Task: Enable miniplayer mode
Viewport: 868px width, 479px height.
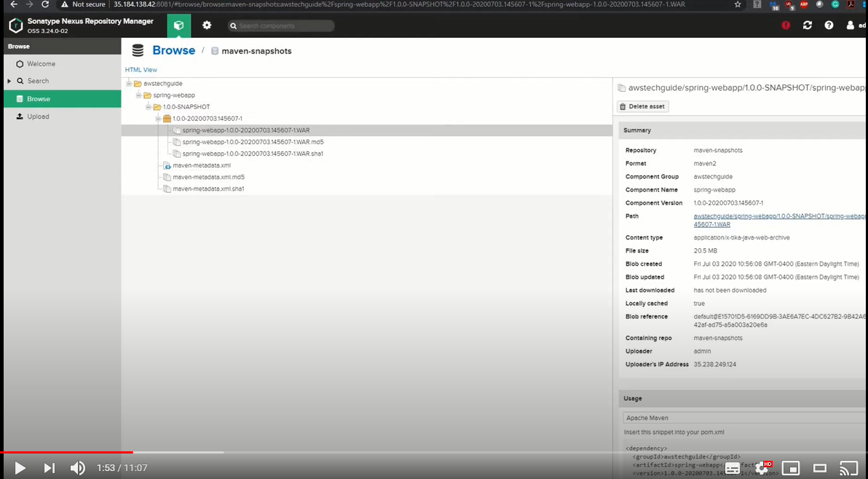Action: point(792,469)
